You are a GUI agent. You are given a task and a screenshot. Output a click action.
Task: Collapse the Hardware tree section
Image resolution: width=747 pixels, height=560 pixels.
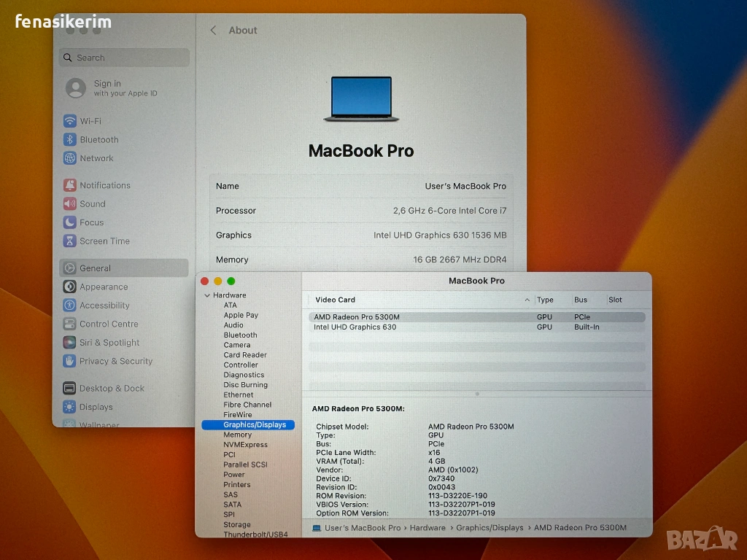(x=207, y=295)
